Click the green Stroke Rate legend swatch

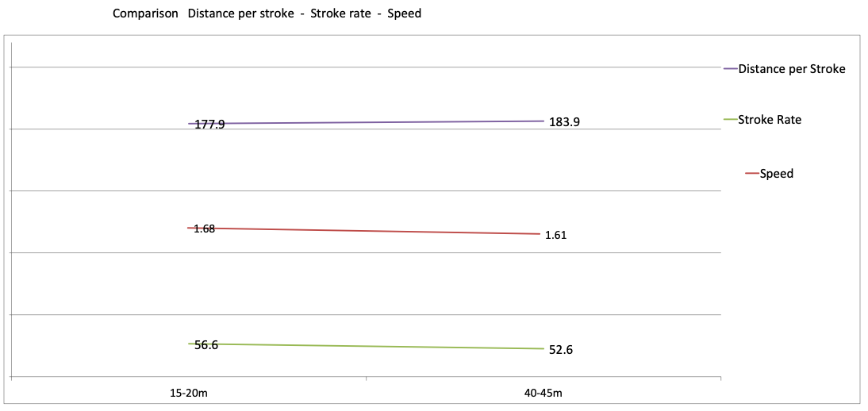(x=731, y=119)
